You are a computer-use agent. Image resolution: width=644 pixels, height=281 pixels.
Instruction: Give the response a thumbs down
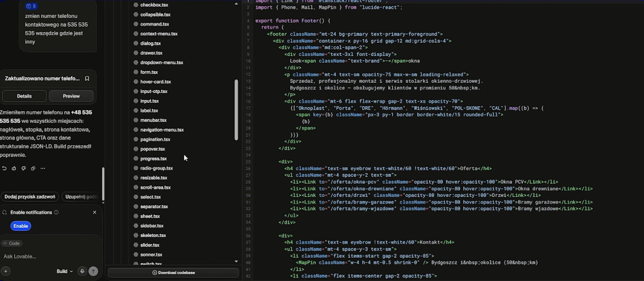[x=23, y=168]
